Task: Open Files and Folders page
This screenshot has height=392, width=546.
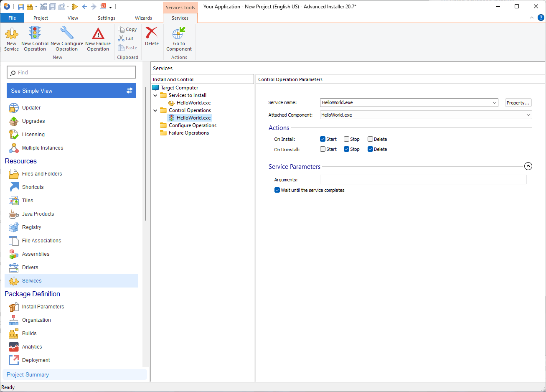Action: (71, 174)
